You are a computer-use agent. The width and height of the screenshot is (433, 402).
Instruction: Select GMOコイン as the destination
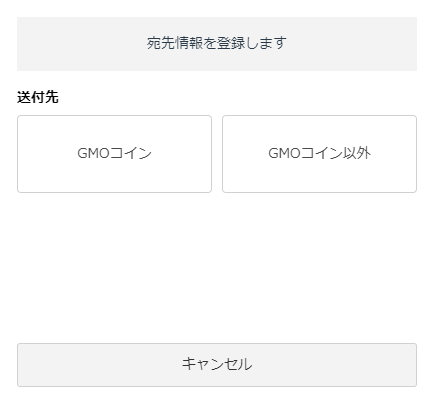click(x=114, y=154)
